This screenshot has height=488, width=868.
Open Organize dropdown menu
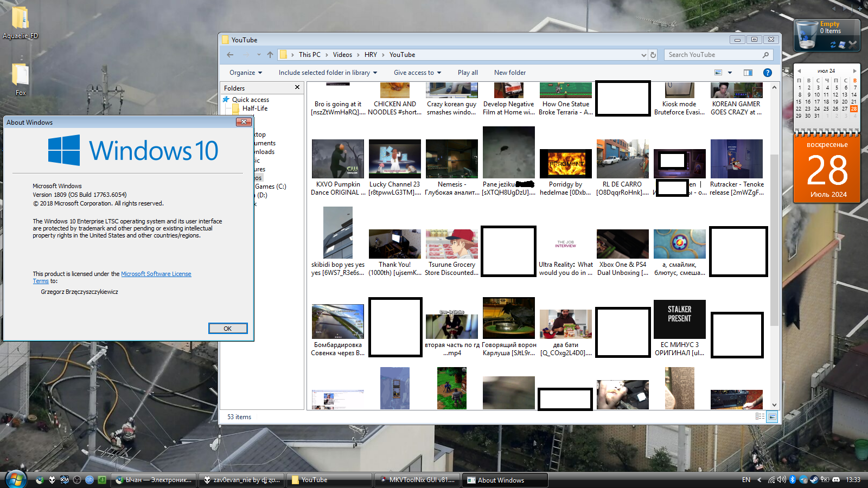(246, 73)
